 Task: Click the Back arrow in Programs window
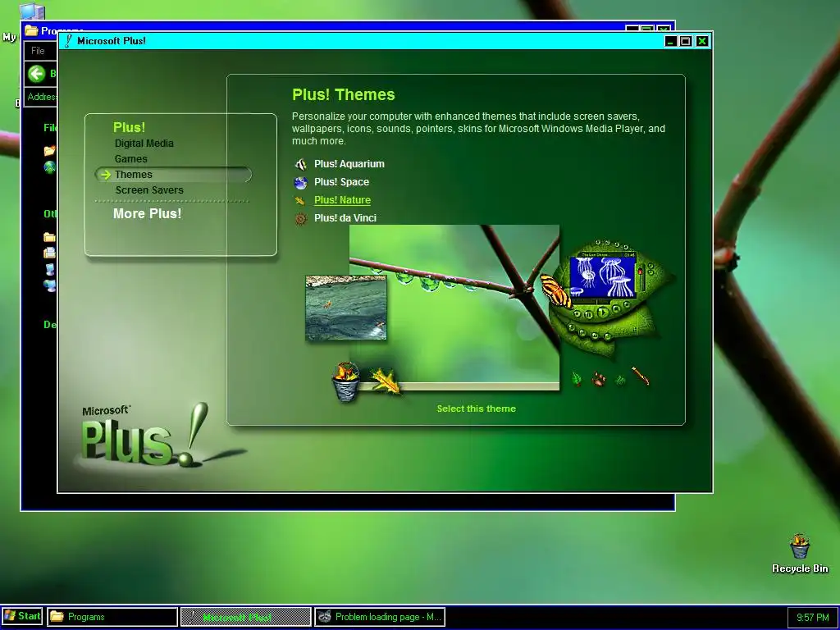(36, 73)
